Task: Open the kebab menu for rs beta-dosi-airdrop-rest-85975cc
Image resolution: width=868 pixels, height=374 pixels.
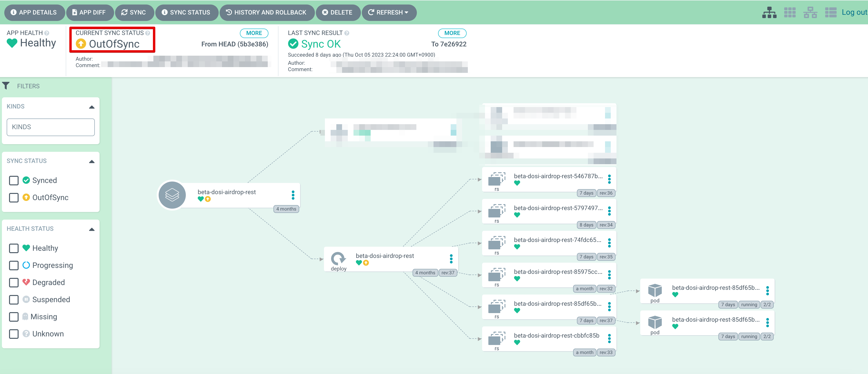Action: [x=609, y=275]
